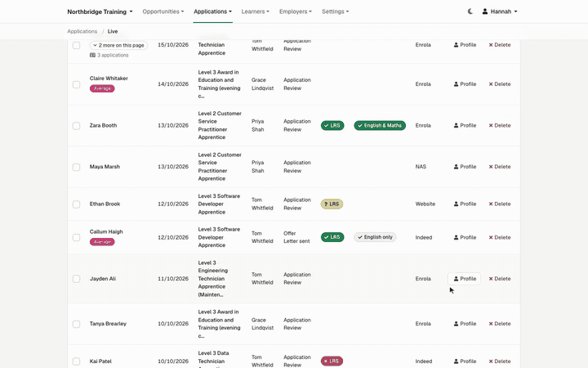Click Offer Letter sent status
Viewport: 588px width, 368px height.
[296, 237]
